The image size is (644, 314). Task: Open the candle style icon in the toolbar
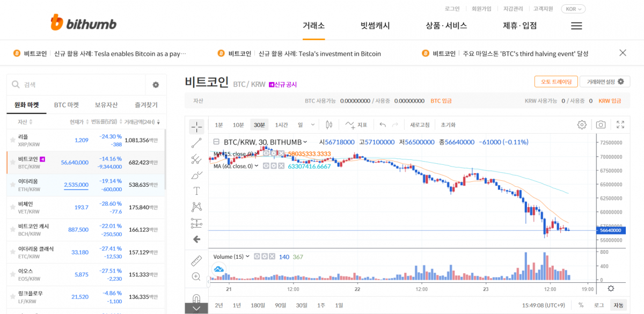[328, 124]
